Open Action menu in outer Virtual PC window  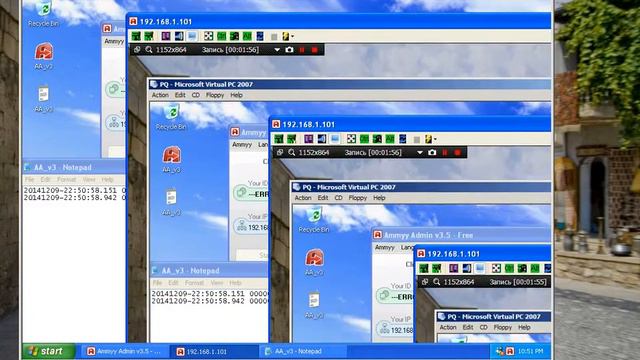click(x=160, y=95)
